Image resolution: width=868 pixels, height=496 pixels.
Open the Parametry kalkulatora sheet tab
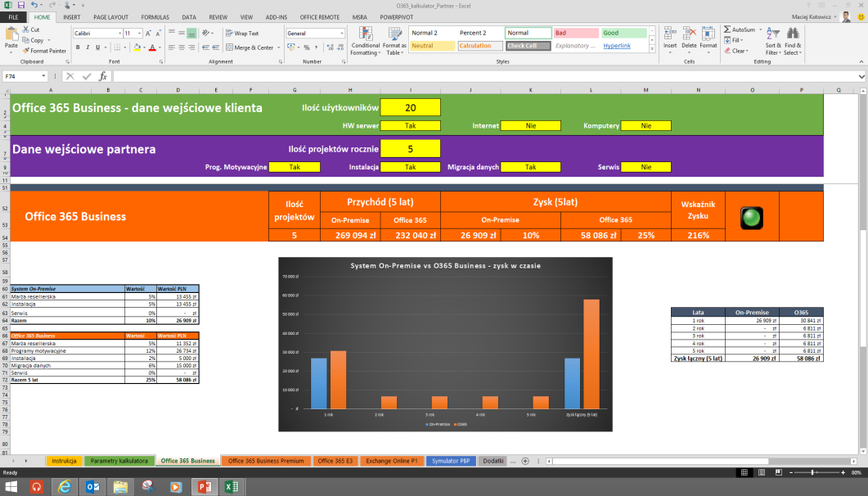coord(119,461)
